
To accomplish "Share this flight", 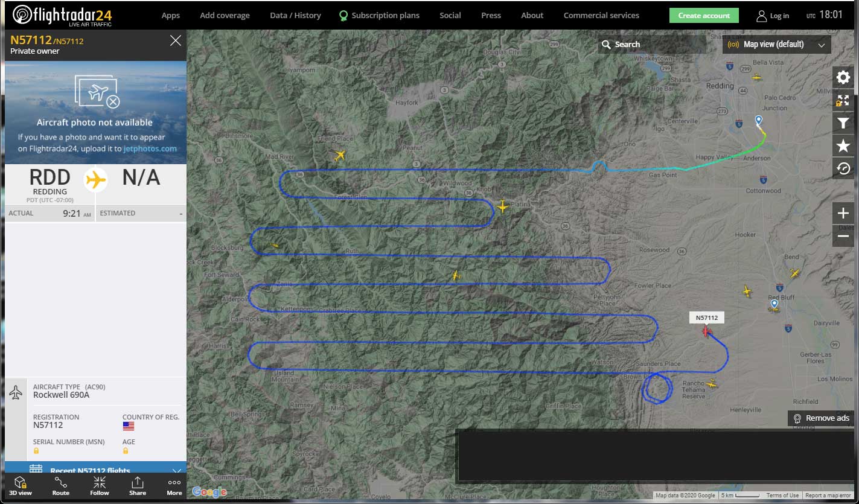I will point(138,486).
